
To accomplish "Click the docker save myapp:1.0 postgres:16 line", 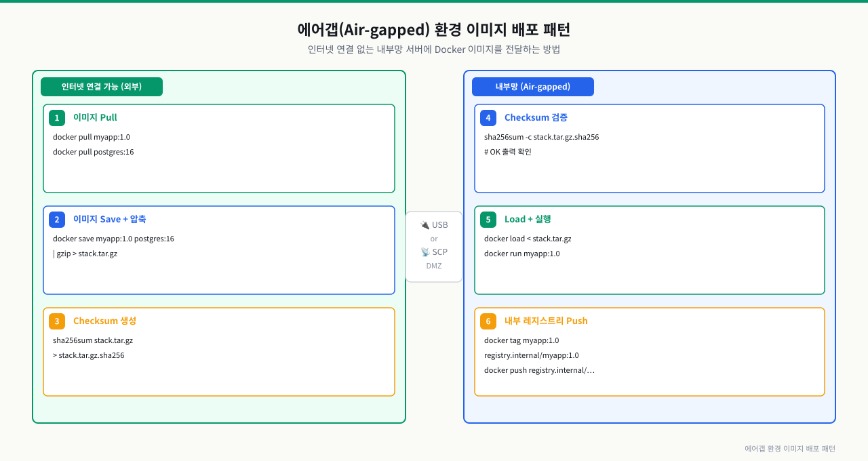I will (x=113, y=239).
